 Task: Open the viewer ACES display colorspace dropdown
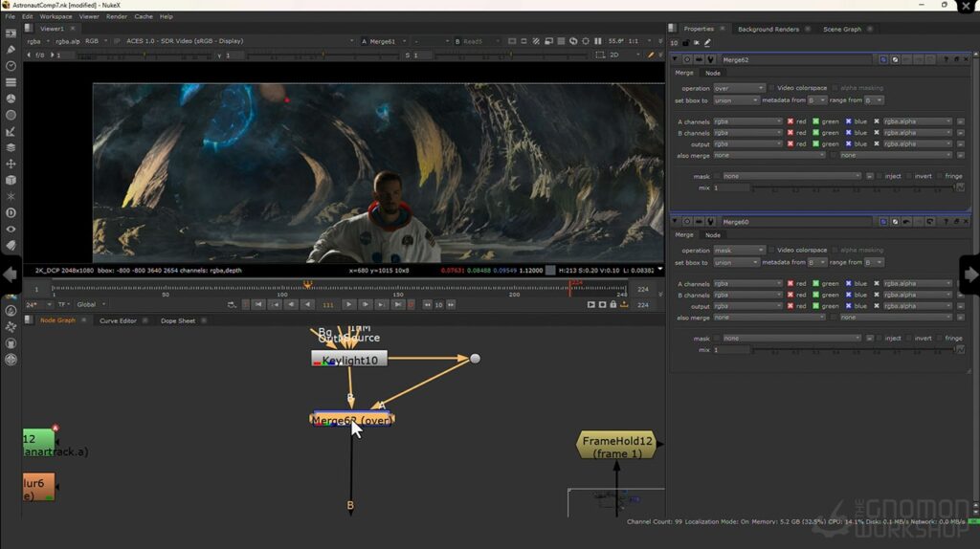(239, 41)
